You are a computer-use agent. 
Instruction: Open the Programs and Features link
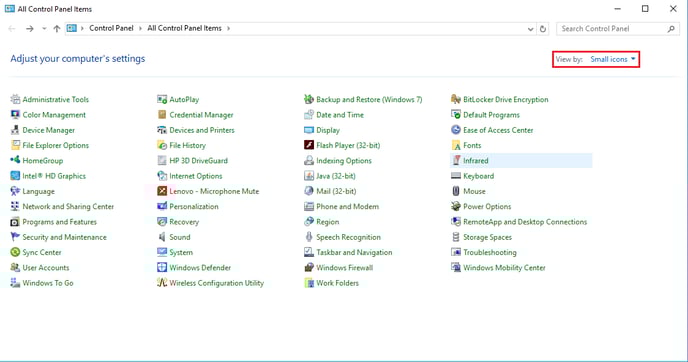coord(60,222)
